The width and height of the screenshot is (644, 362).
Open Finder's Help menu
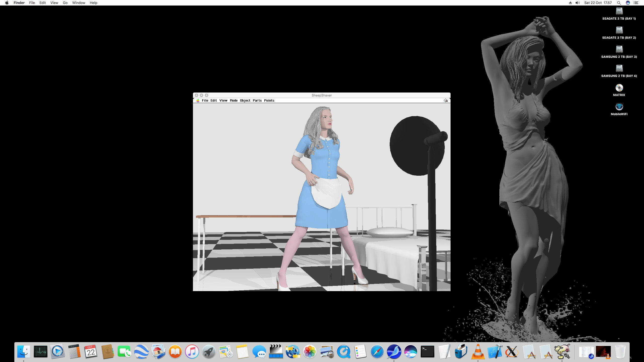coord(93,3)
